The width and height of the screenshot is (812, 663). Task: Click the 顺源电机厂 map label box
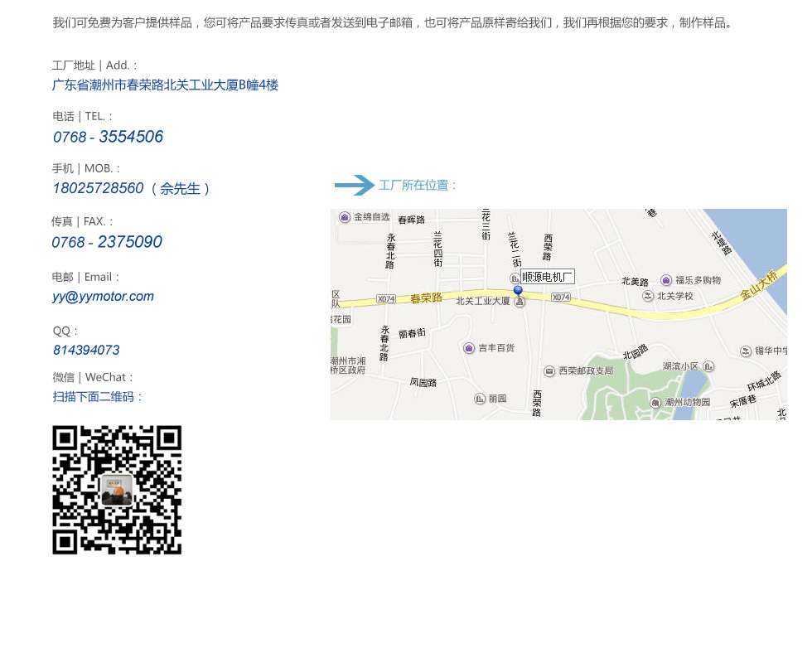pos(548,277)
